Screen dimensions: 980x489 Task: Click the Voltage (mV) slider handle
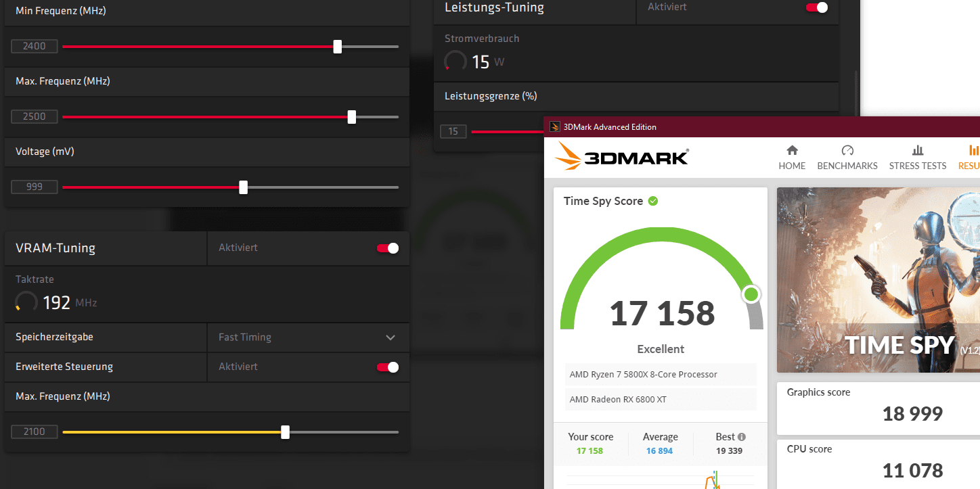click(x=244, y=187)
